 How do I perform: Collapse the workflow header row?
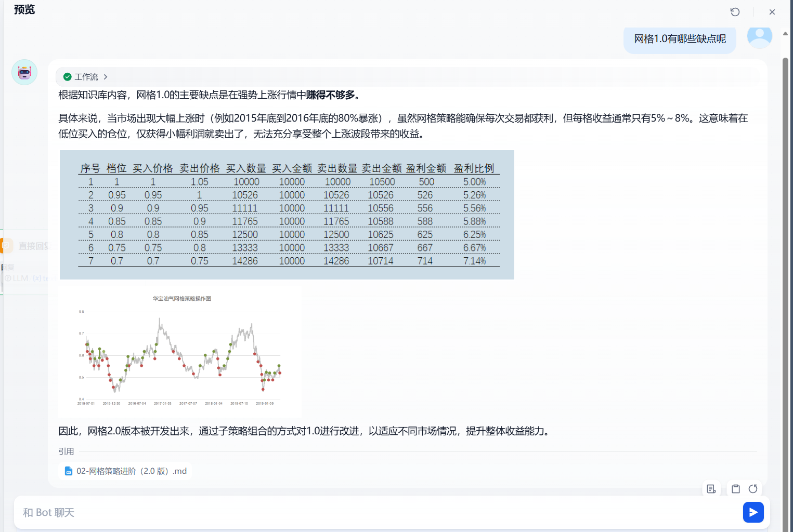tap(86, 76)
